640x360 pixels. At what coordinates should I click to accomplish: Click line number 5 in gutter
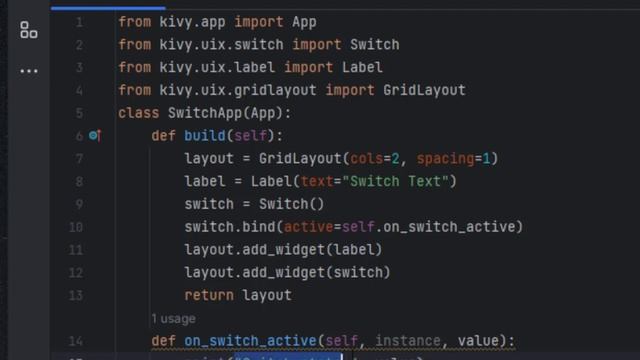click(79, 113)
